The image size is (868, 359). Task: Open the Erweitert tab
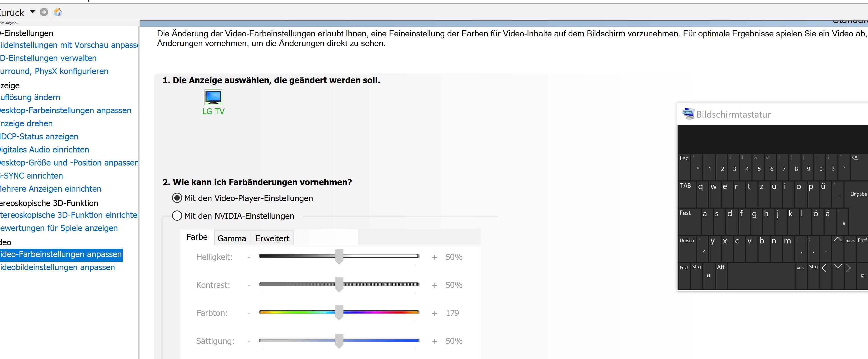click(x=272, y=238)
